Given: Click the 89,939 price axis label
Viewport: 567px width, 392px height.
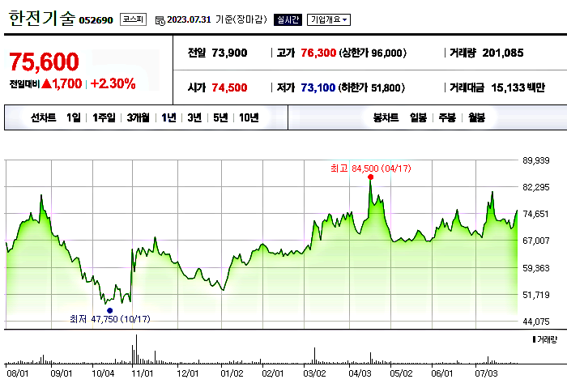Looking at the screenshot, I should pyautogui.click(x=536, y=160).
